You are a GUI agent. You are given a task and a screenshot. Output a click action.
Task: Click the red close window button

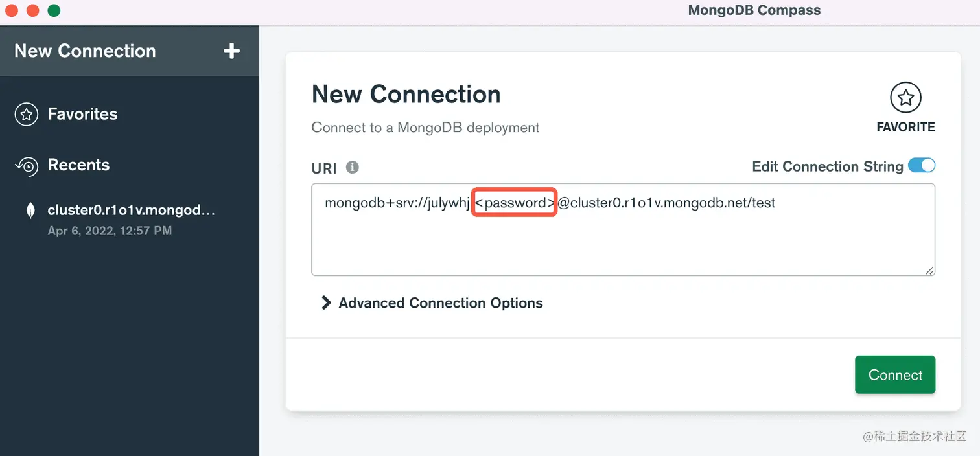[x=12, y=10]
